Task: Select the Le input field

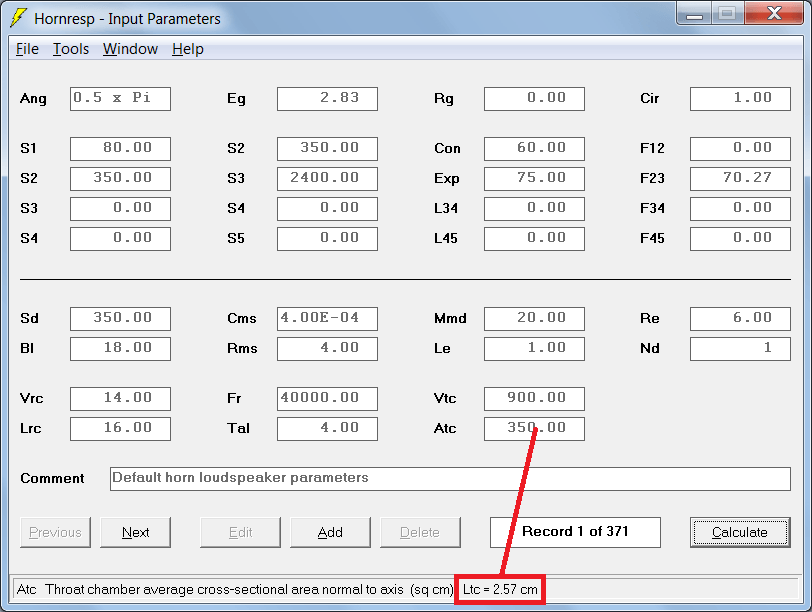Action: (x=534, y=348)
